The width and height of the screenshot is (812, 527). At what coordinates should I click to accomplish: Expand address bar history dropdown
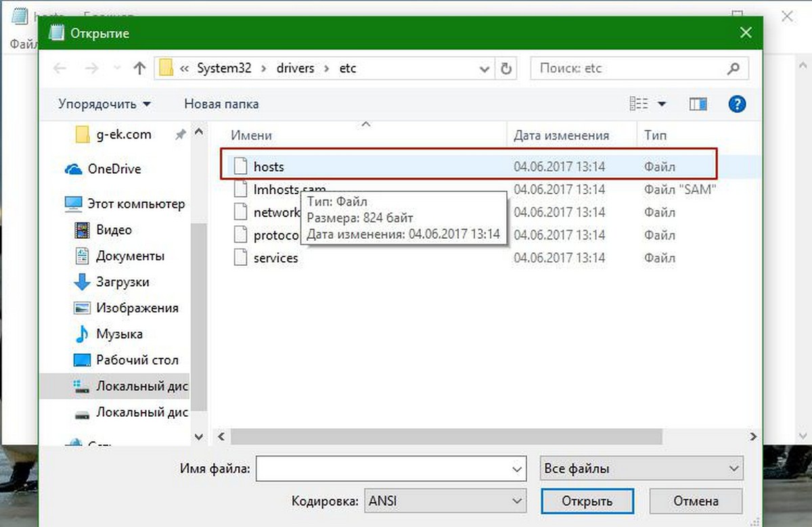(x=485, y=69)
